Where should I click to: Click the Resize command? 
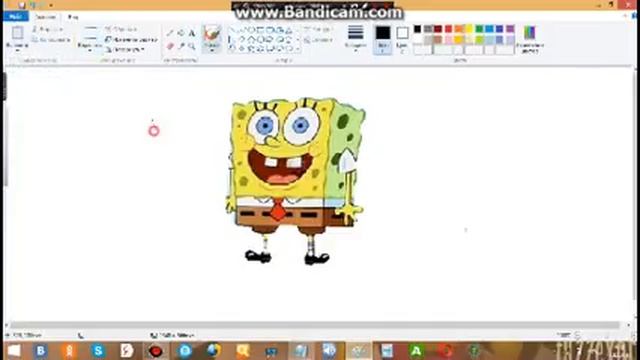[x=131, y=40]
